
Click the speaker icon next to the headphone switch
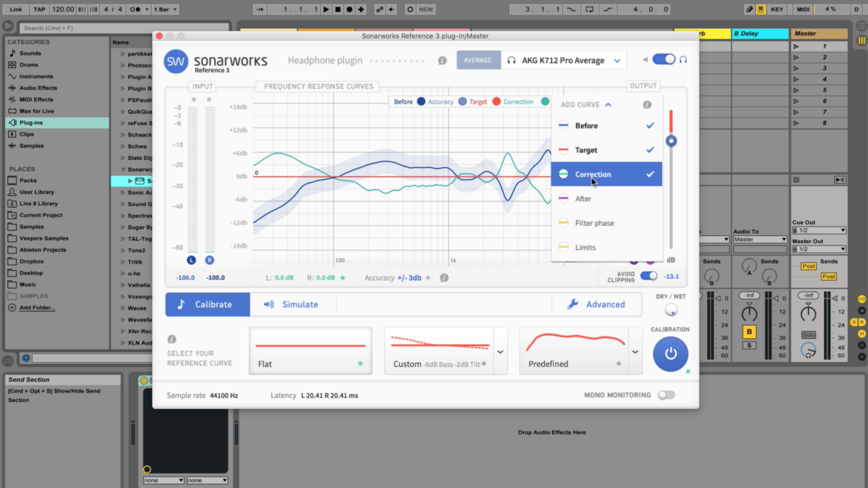(644, 60)
